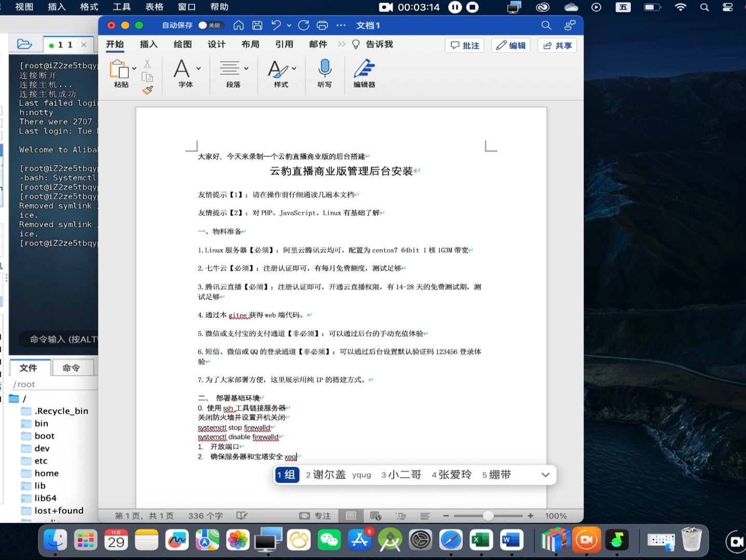Select IME candidate 张爱玲
The height and width of the screenshot is (560, 746).
point(451,475)
